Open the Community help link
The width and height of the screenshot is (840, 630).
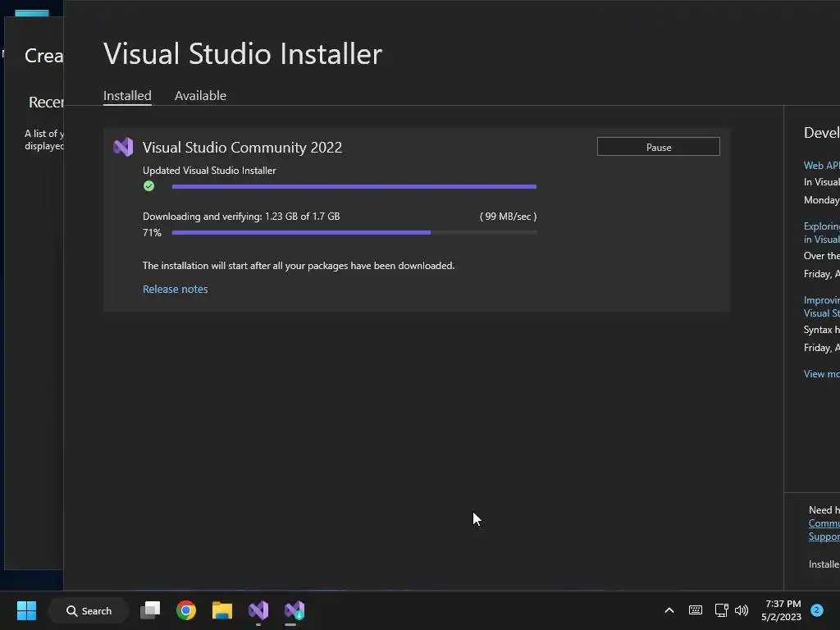tap(824, 523)
